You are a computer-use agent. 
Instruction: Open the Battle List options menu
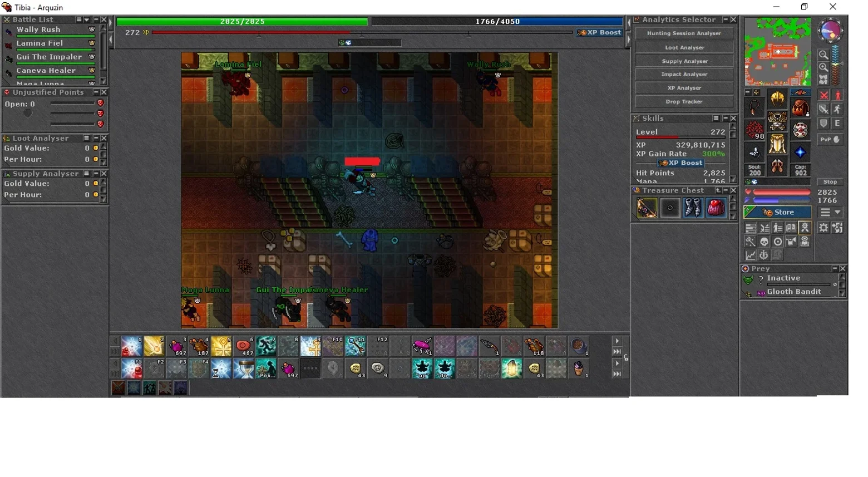[x=79, y=19]
